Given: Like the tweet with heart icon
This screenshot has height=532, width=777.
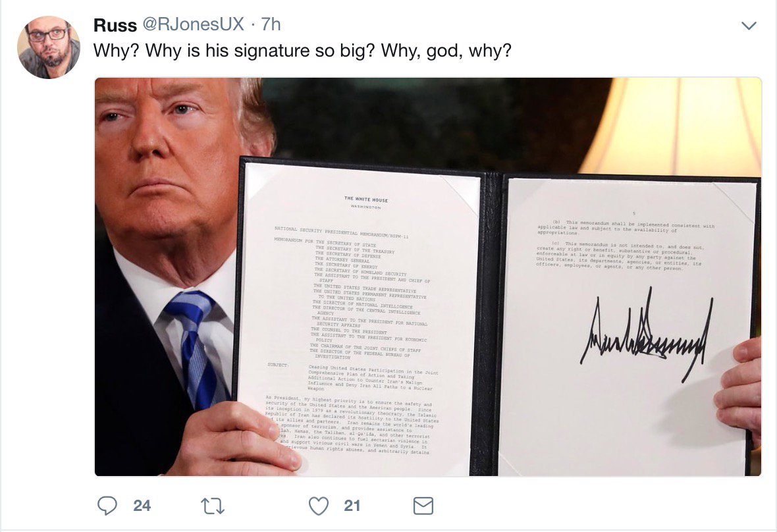Looking at the screenshot, I should coord(319,506).
